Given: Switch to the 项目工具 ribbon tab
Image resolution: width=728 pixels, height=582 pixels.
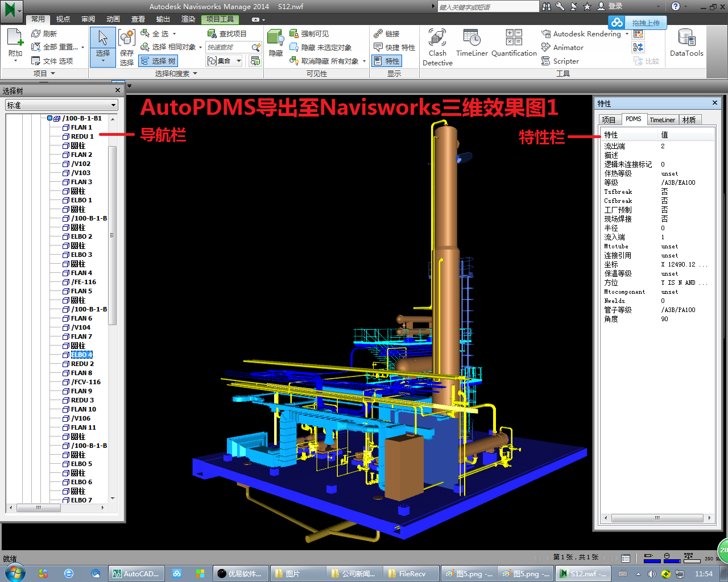Looking at the screenshot, I should point(220,19).
